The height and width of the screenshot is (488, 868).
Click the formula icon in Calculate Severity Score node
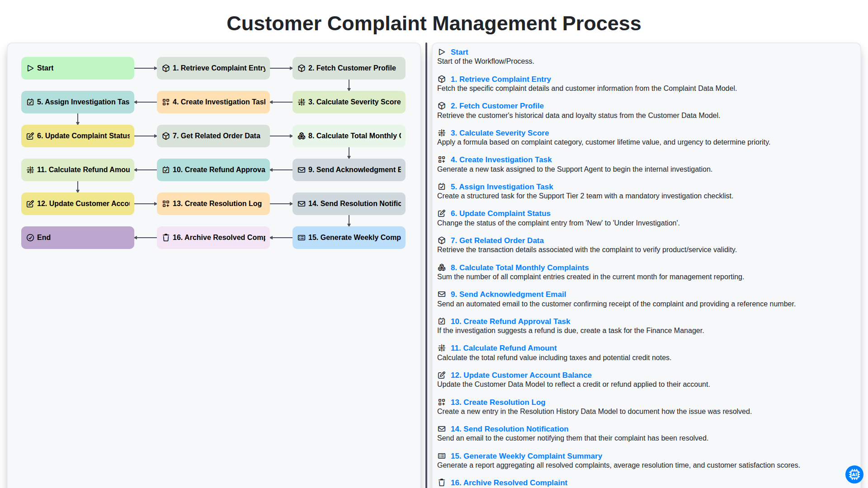302,102
